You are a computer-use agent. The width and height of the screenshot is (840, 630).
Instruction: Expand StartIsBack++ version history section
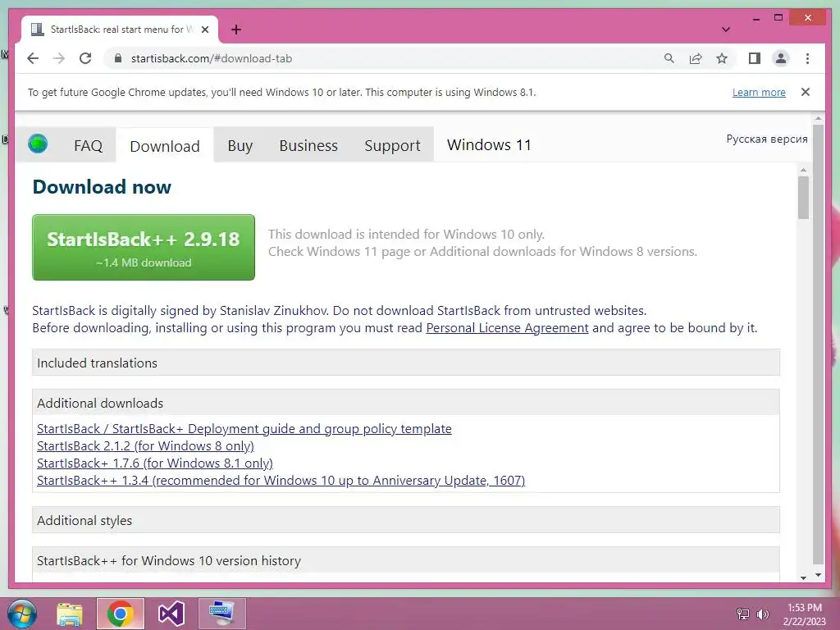tap(405, 560)
